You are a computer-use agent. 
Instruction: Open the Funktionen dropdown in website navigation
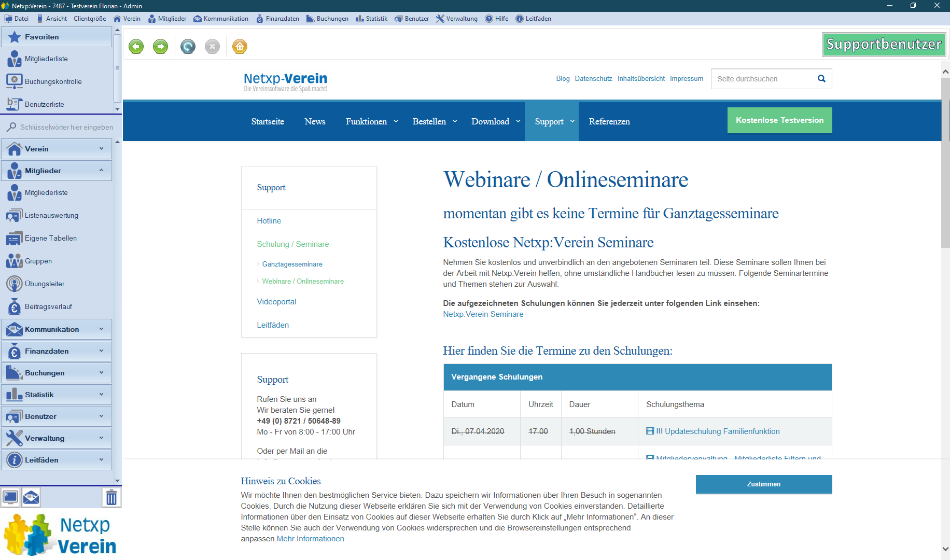pyautogui.click(x=371, y=122)
